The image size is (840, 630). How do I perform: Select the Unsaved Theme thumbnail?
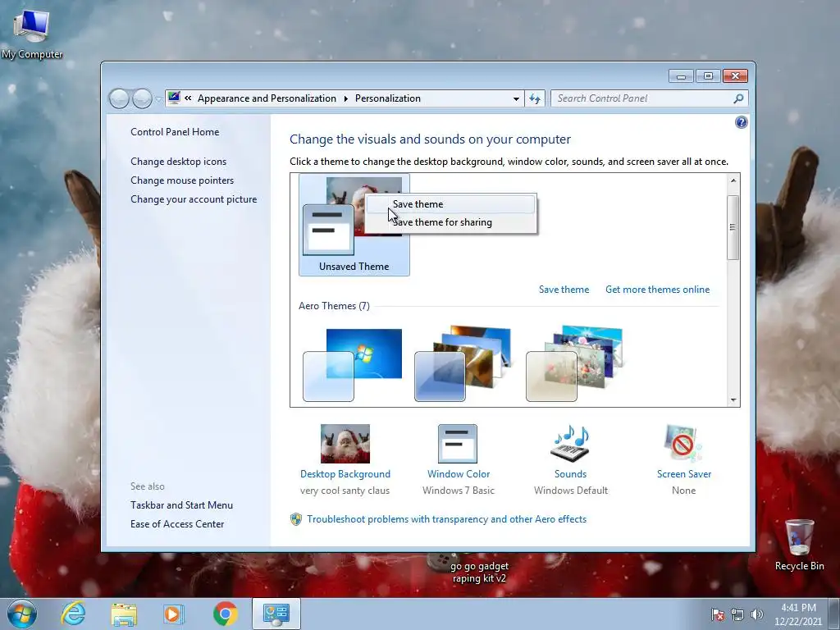point(354,225)
